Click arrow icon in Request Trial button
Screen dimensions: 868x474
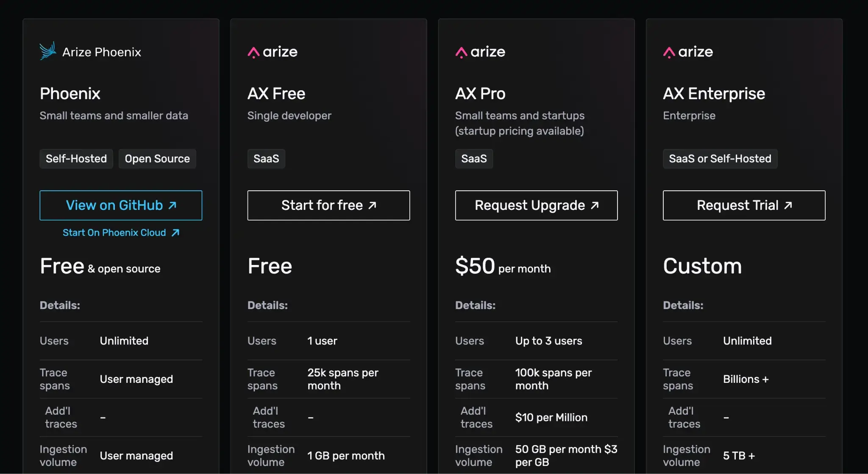tap(788, 205)
